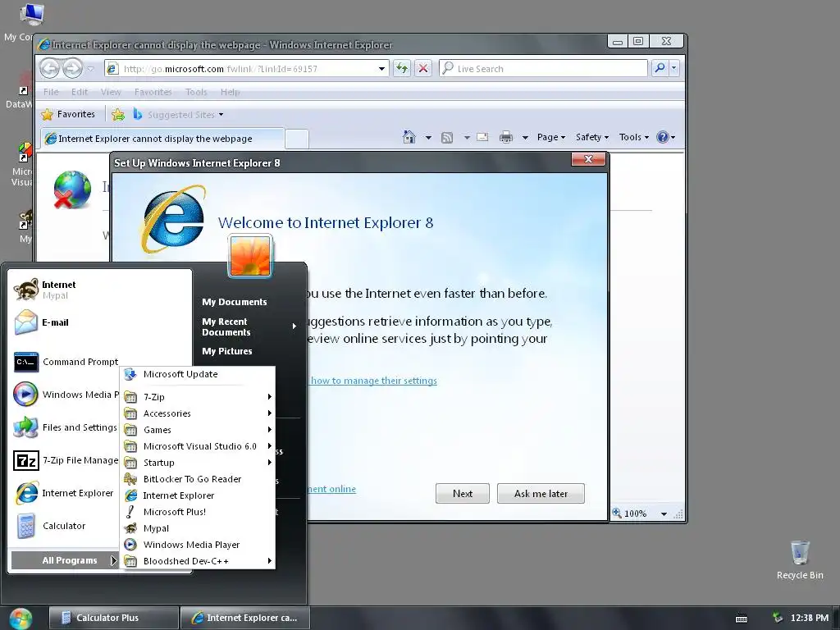Viewport: 840px width, 630px height.
Task: Click the Read Mail envelope icon
Action: coord(482,137)
